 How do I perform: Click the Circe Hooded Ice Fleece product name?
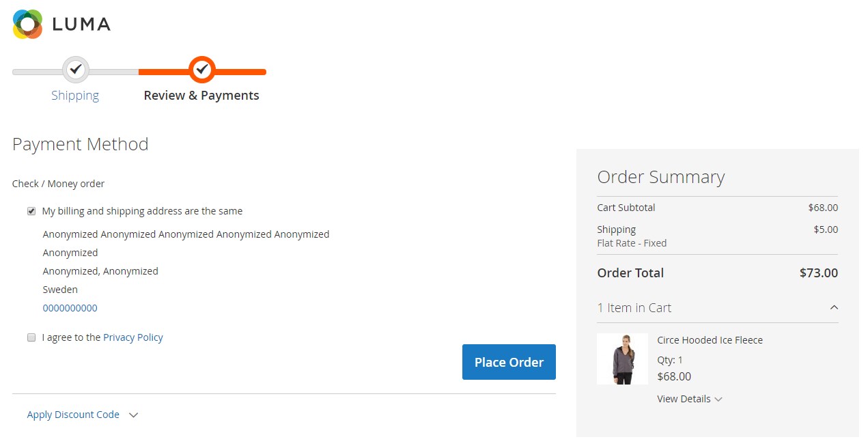tap(710, 340)
